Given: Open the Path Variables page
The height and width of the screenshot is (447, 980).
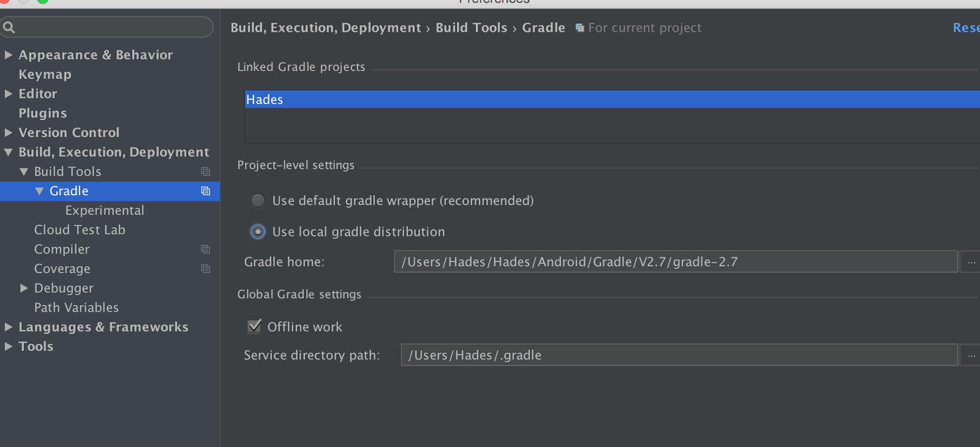Looking at the screenshot, I should [77, 307].
